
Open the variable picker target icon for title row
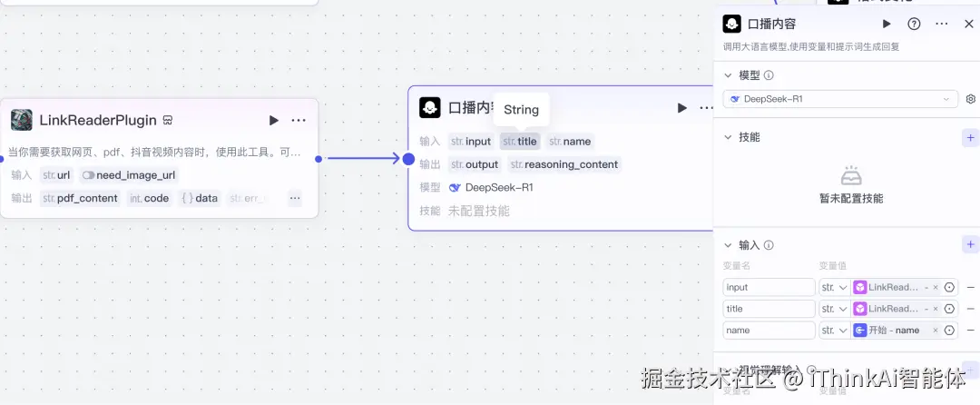949,309
